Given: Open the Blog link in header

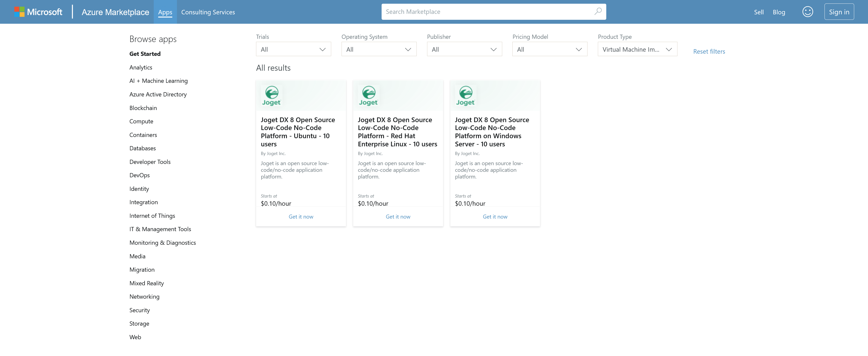Looking at the screenshot, I should [778, 12].
